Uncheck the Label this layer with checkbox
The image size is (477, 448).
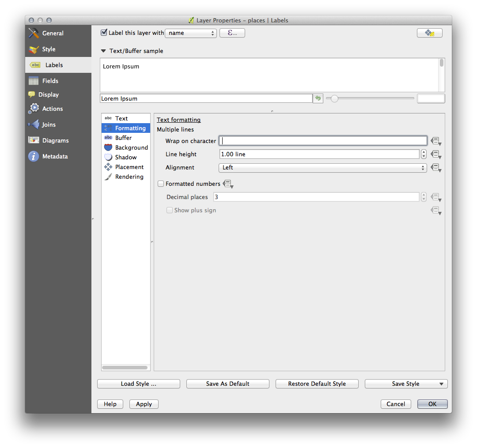pos(104,33)
